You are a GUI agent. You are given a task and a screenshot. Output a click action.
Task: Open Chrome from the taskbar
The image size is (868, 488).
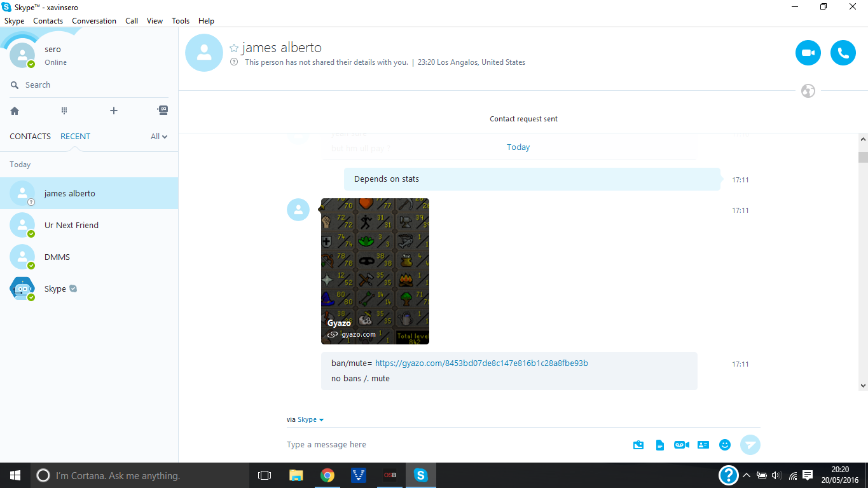327,475
